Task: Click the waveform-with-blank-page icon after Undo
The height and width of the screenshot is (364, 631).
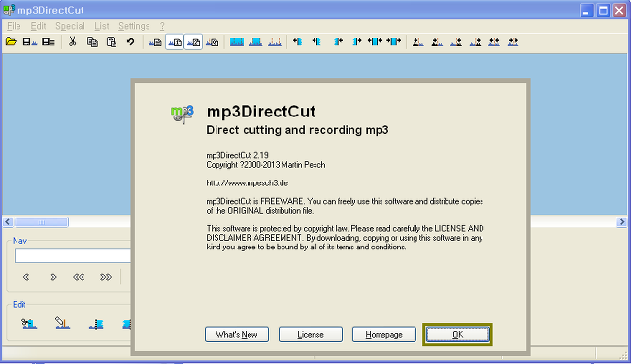Action: (155, 42)
